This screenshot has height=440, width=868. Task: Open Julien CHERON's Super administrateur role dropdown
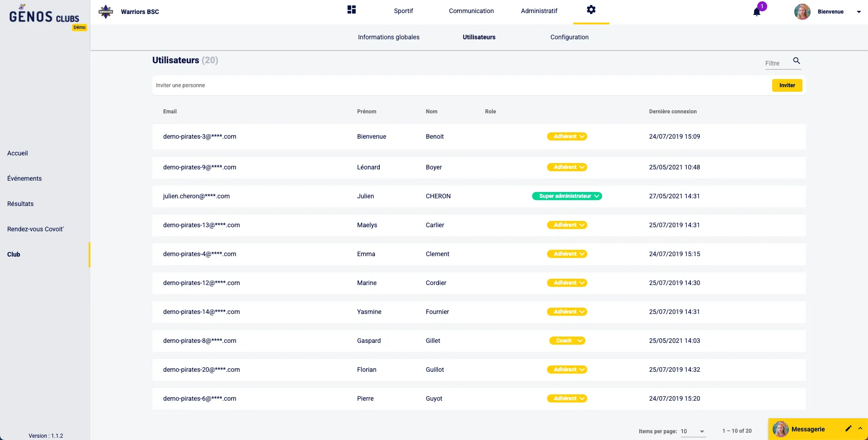pyautogui.click(x=567, y=196)
